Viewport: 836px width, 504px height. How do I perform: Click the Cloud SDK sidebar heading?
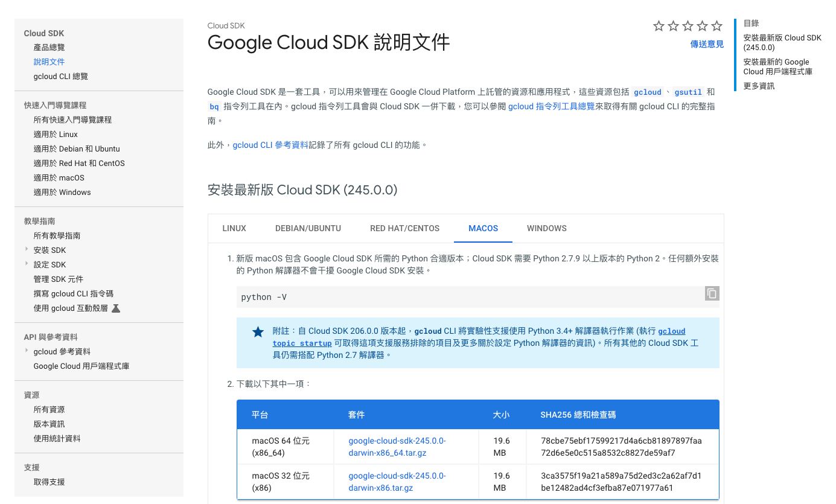click(44, 33)
